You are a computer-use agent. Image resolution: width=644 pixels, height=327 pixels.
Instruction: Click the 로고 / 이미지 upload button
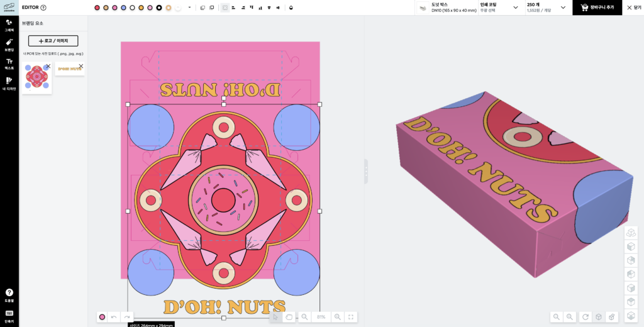click(53, 41)
